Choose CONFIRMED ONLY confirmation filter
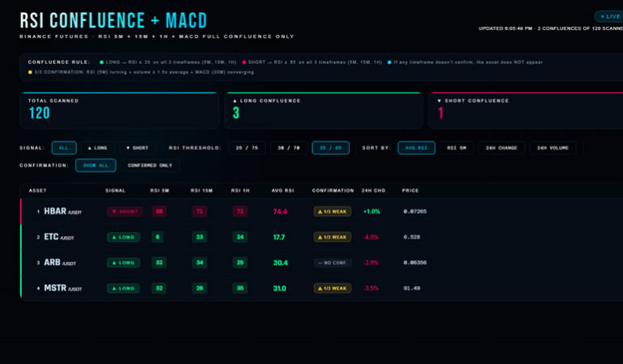Screen dimensions: 623x364 [150, 165]
